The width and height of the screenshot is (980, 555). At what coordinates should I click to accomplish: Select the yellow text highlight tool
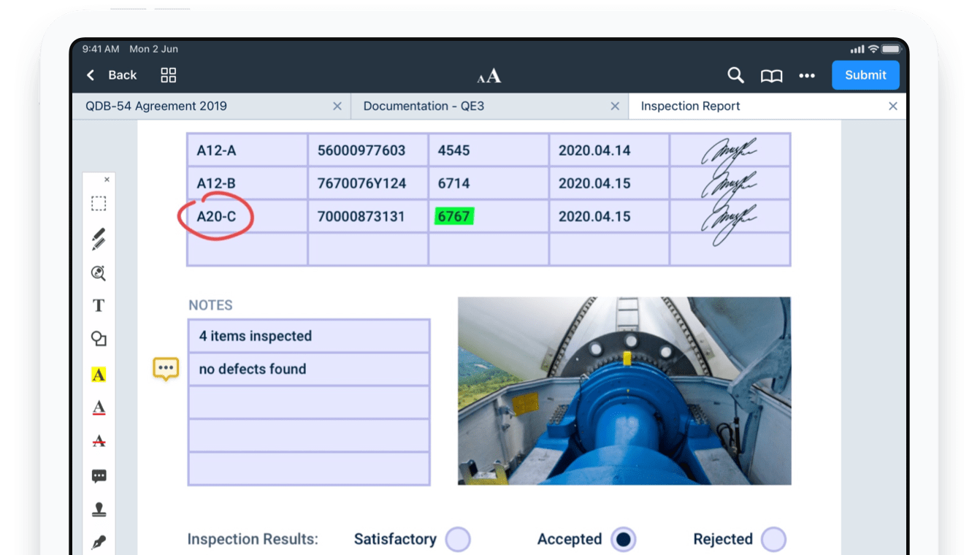99,375
